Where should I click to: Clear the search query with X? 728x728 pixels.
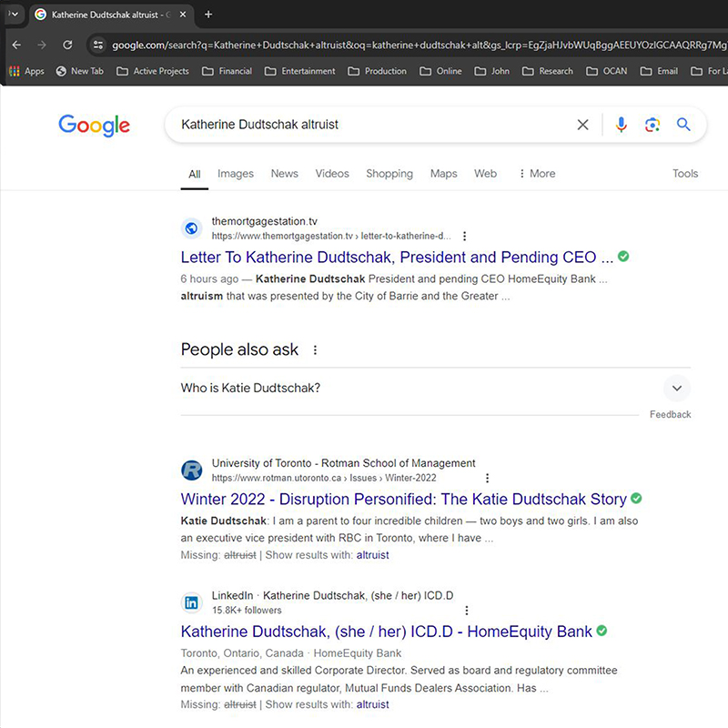582,125
